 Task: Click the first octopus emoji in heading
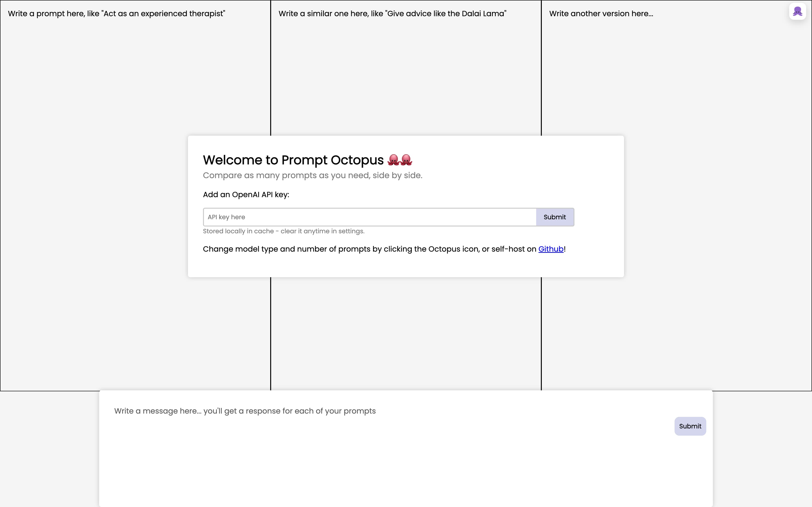coord(393,160)
